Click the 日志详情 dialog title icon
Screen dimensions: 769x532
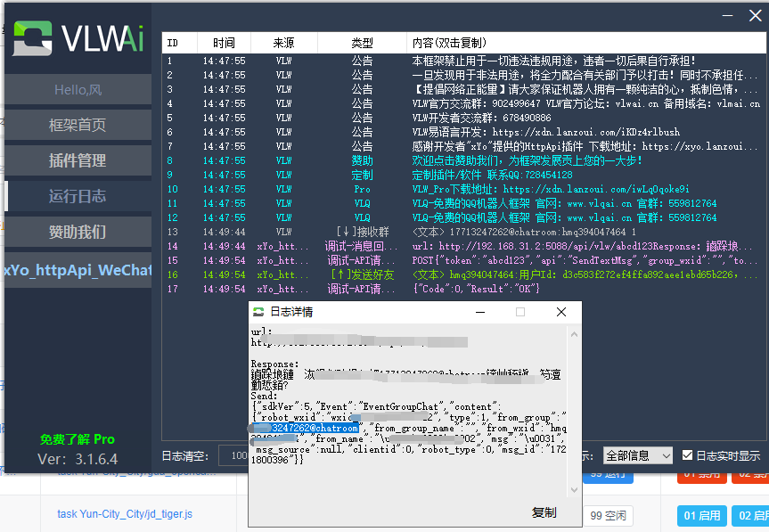[258, 312]
